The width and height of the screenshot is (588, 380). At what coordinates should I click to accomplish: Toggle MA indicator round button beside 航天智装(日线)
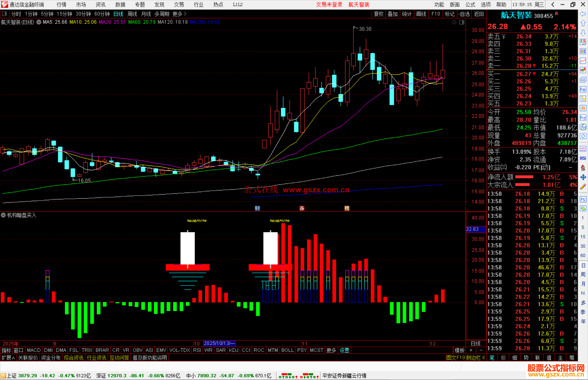click(39, 22)
